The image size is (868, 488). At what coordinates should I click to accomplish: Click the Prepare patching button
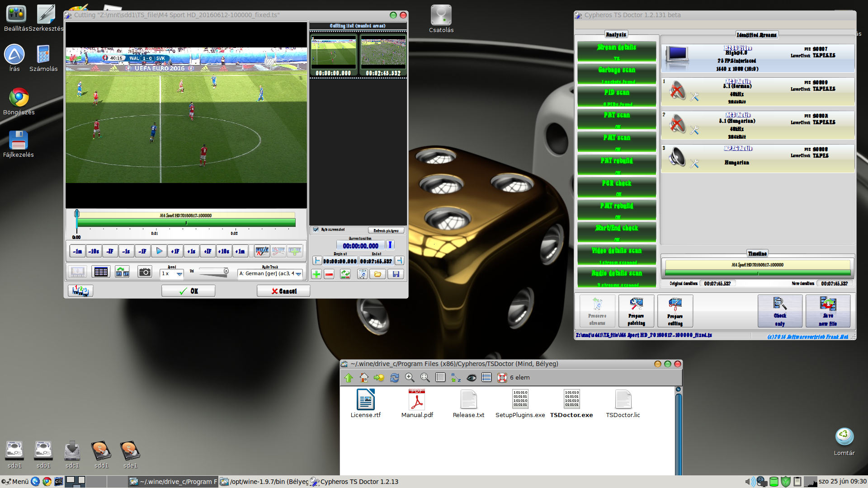[x=636, y=311]
